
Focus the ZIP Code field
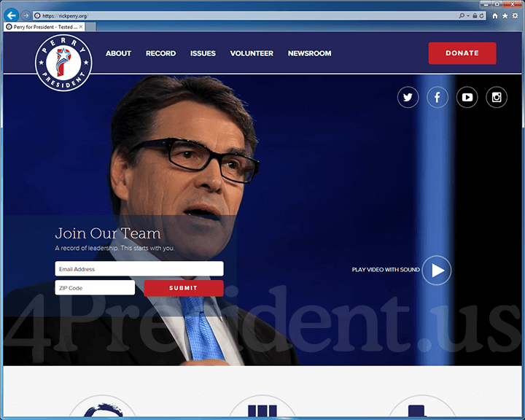(95, 288)
